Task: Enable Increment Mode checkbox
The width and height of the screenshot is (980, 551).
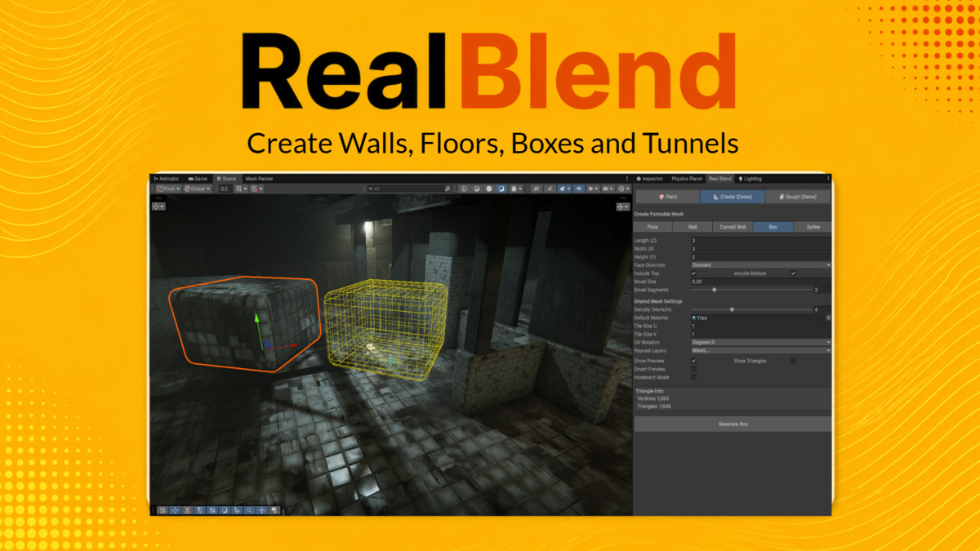Action: tap(693, 377)
